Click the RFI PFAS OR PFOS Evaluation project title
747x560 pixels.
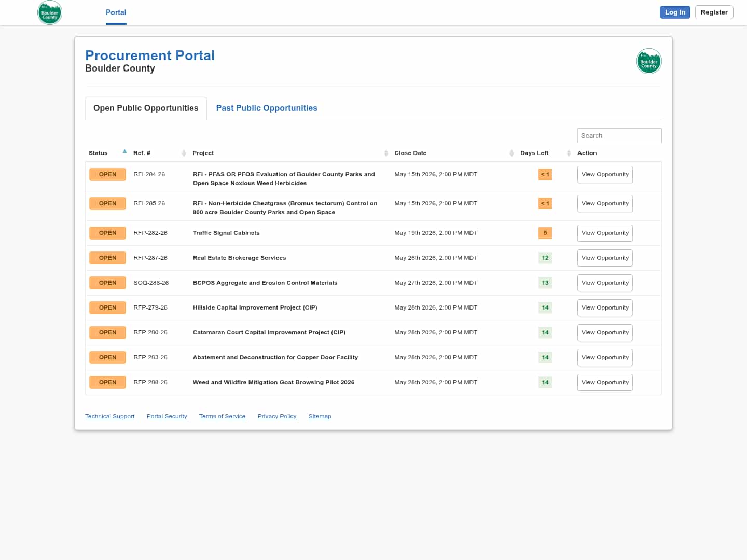pos(284,178)
